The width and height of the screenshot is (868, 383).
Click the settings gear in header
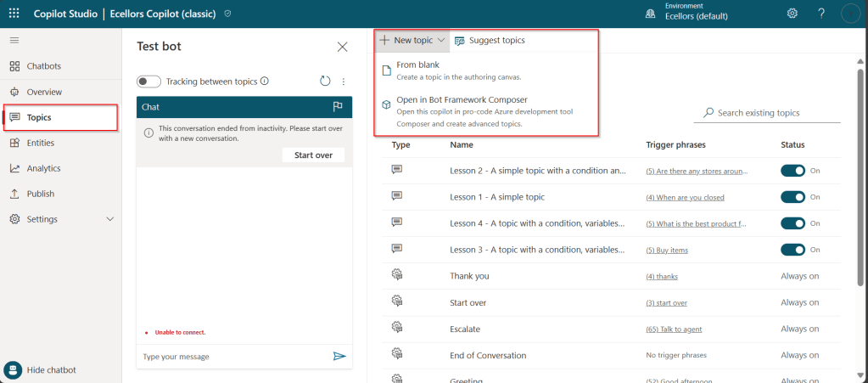pyautogui.click(x=792, y=14)
